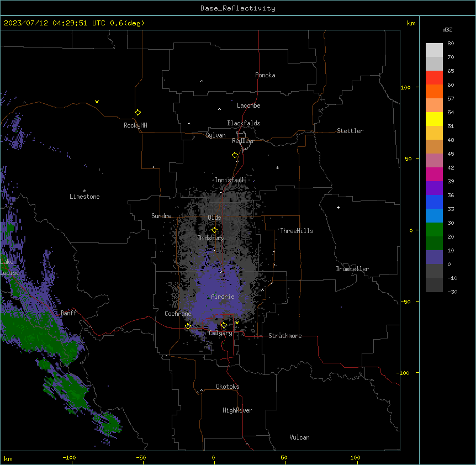Click the ThreeHills town label
476x465 pixels.
coord(297,231)
